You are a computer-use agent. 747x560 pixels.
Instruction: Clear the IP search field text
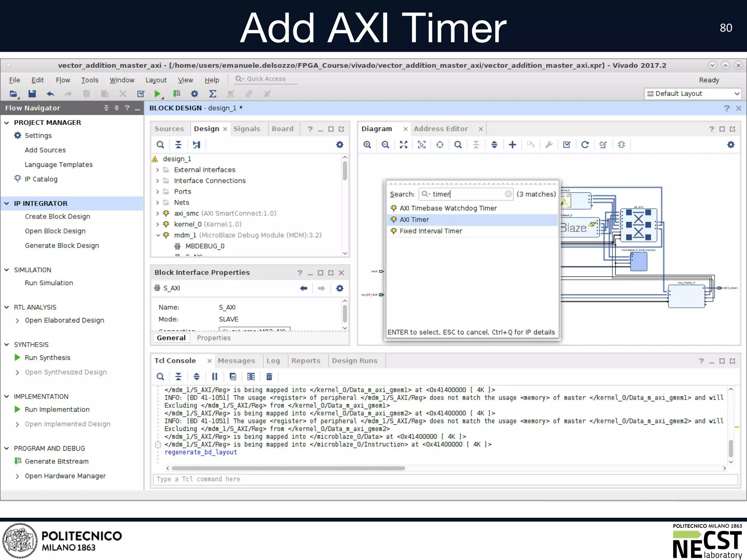click(508, 194)
